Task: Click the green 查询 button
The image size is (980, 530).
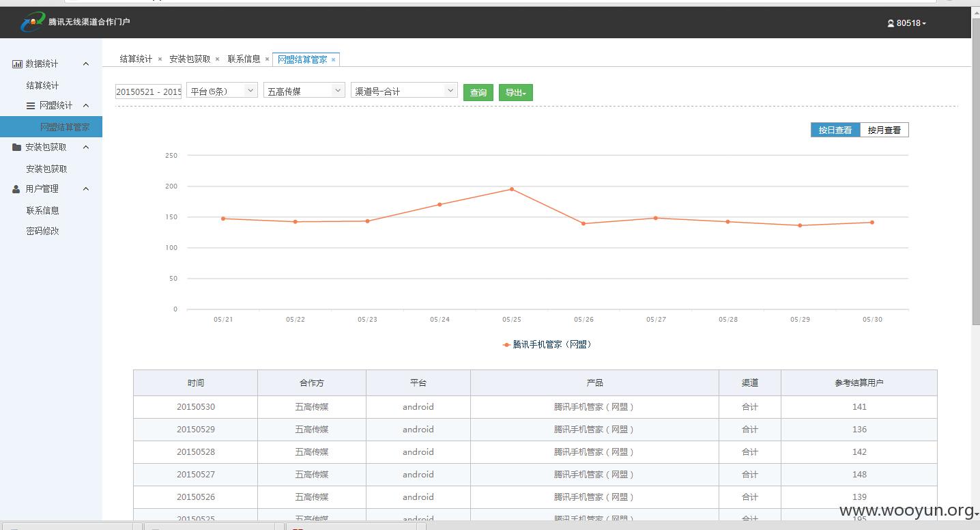Action: 478,92
